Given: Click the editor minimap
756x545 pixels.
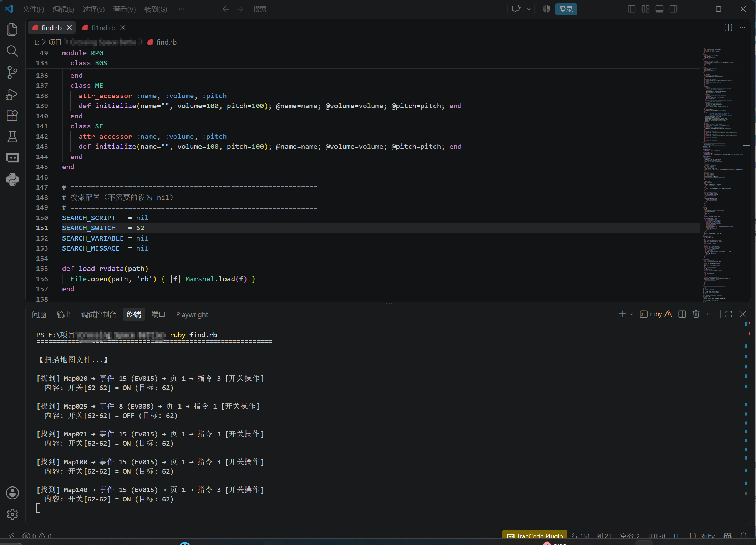Looking at the screenshot, I should click(722, 175).
